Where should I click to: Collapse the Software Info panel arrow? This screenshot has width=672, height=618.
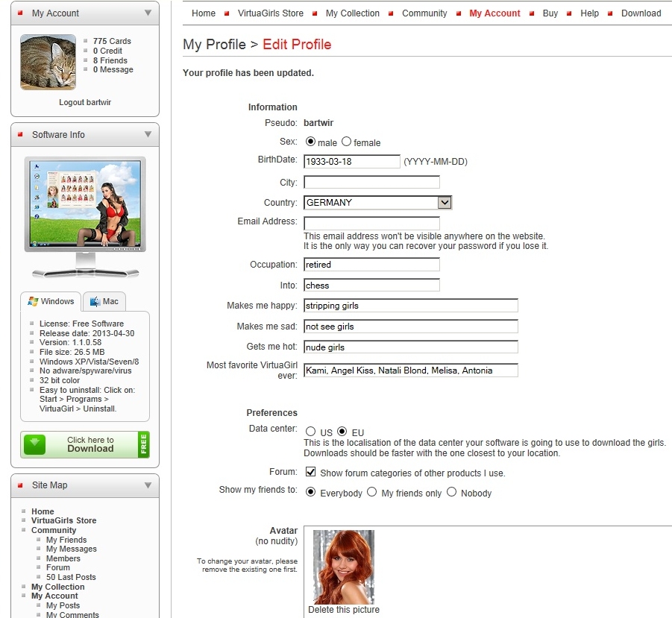tap(148, 135)
